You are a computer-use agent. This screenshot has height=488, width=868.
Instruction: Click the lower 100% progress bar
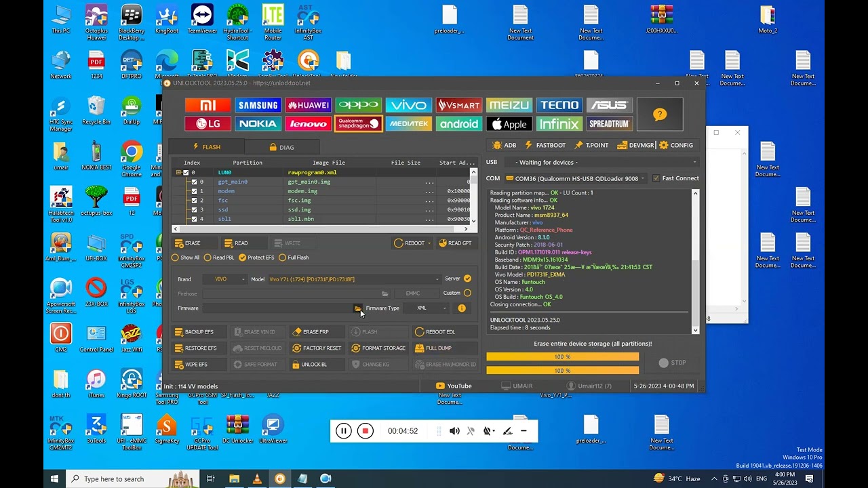[563, 371]
